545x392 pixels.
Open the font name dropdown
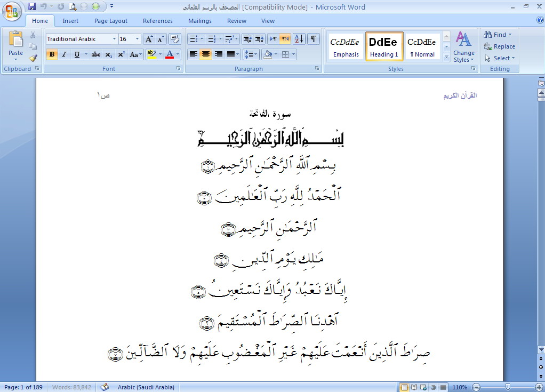pos(114,39)
